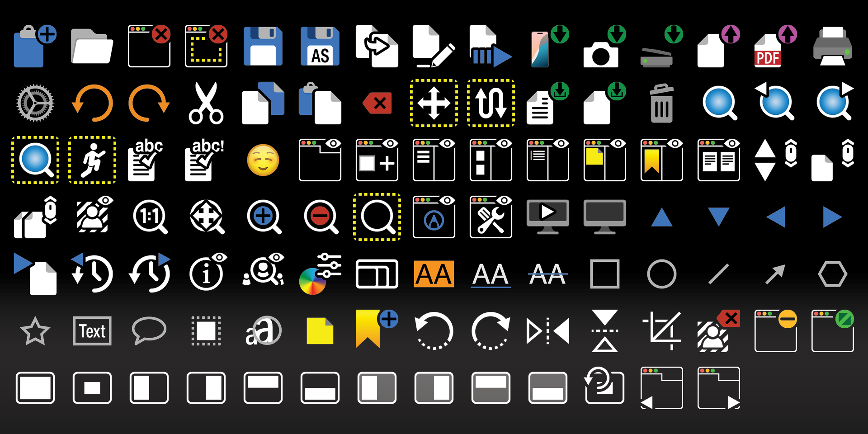The image size is (868, 434).
Task: Click the flip horizontal mirror icon
Action: click(x=548, y=331)
